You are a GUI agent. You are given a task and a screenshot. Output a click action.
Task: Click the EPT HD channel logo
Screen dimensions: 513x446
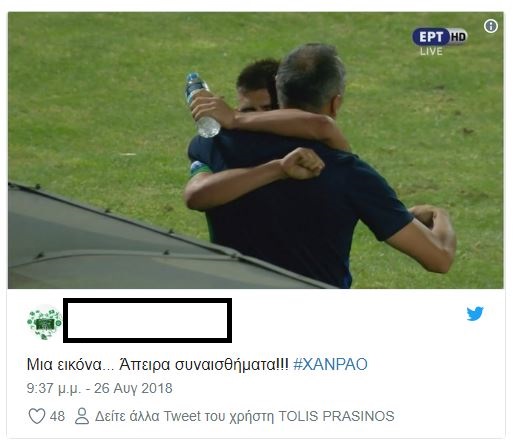tap(440, 37)
